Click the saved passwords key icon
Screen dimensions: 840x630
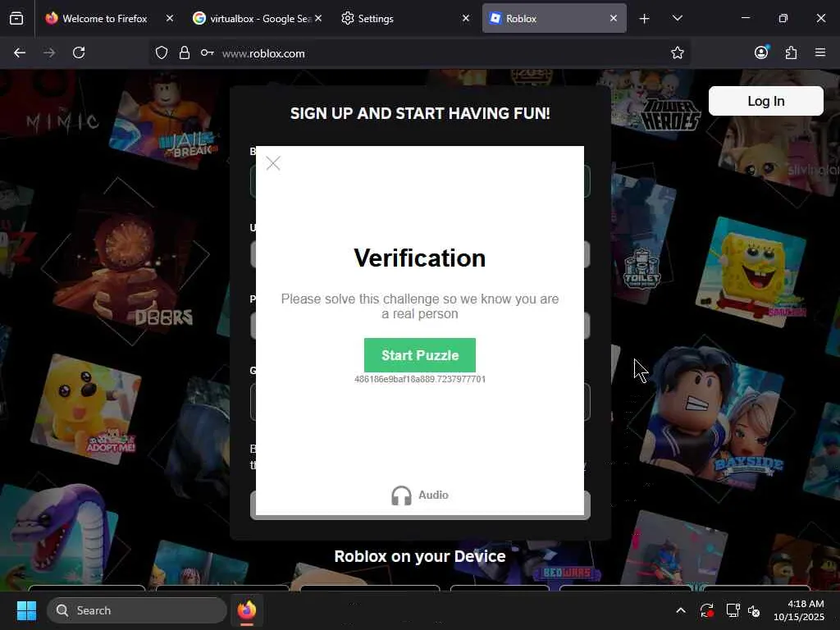(208, 52)
